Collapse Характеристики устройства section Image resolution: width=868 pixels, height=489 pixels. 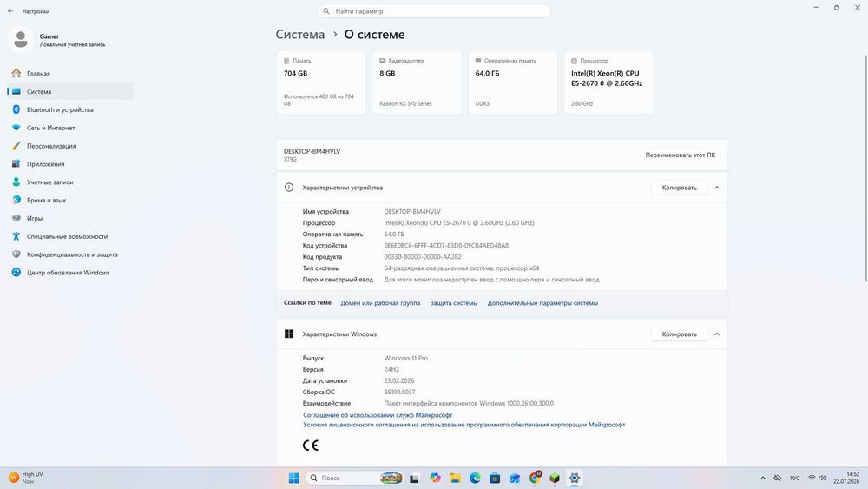click(717, 188)
